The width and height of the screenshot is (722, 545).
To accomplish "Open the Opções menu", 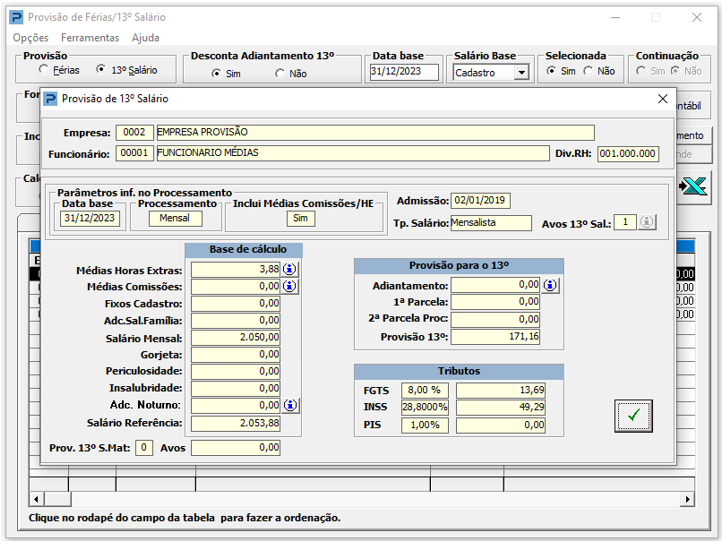I will tap(30, 37).
